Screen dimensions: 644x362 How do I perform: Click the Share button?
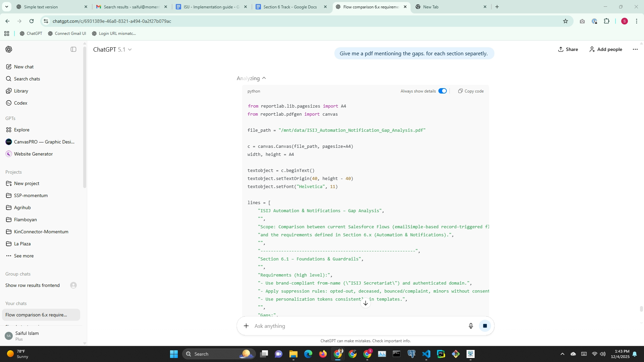coord(568,49)
